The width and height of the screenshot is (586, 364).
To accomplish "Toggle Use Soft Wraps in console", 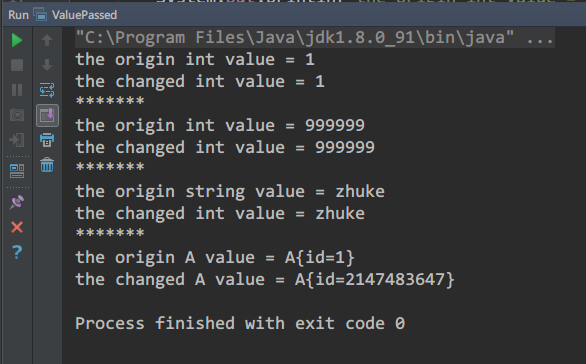I will 47,90.
